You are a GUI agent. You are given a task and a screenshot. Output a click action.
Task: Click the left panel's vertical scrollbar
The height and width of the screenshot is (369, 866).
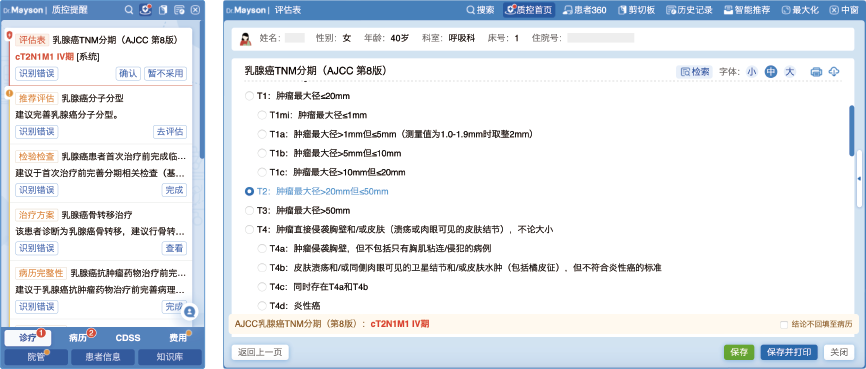(x=202, y=91)
